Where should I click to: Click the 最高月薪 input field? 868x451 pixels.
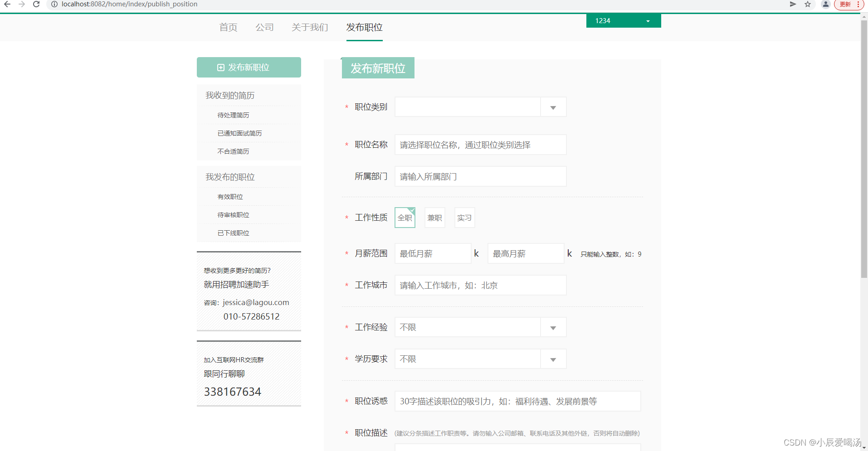pos(526,253)
